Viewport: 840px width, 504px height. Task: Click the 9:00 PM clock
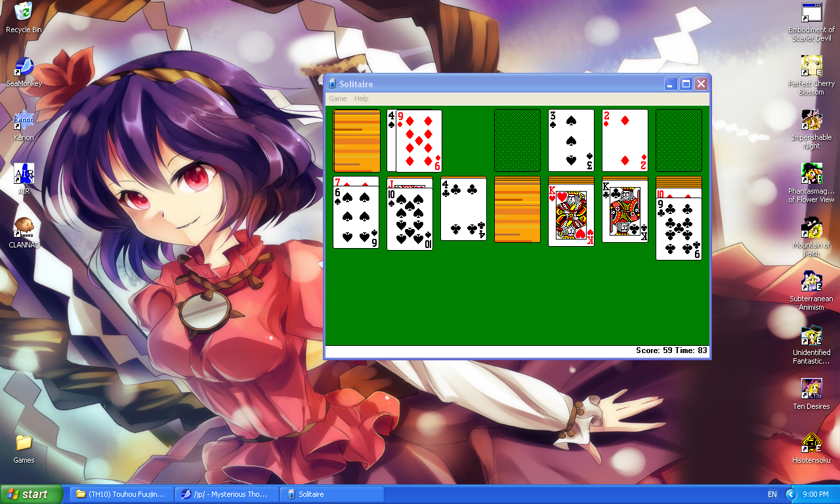click(x=816, y=494)
